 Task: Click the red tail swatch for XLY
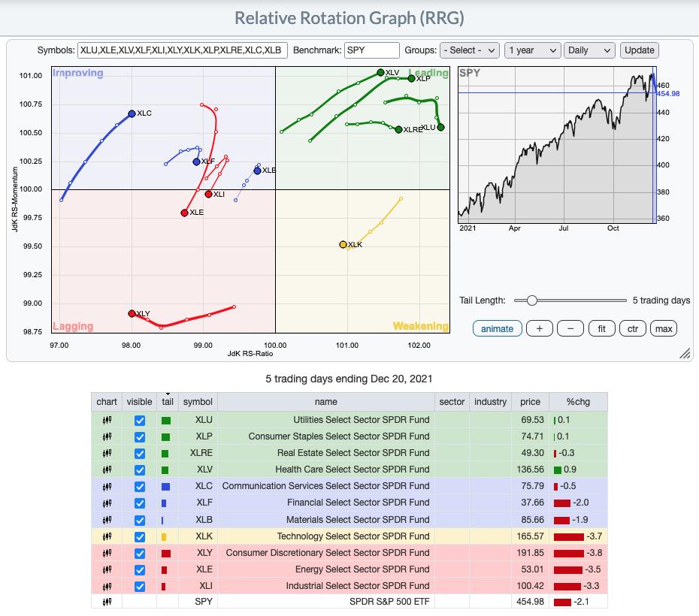[x=166, y=554]
